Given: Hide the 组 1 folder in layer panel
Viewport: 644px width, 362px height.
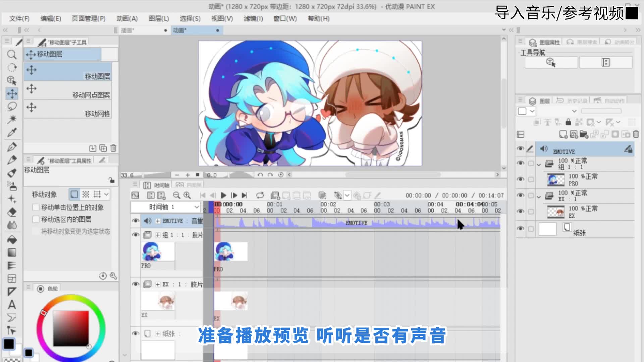Looking at the screenshot, I should 521,163.
